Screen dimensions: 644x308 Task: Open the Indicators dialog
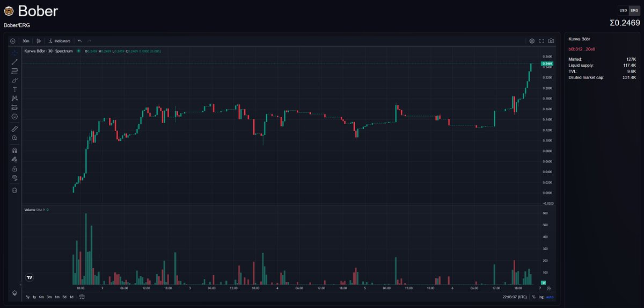(60, 41)
